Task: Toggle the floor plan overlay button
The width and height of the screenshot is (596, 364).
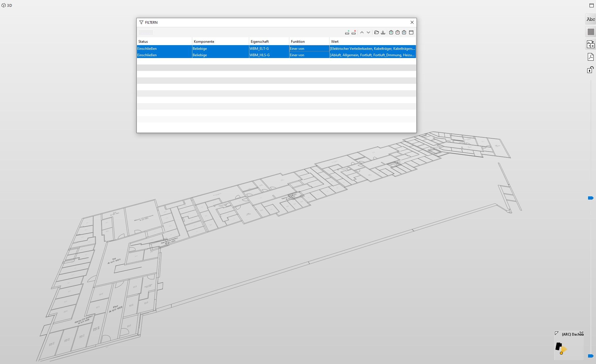Action: coord(590,44)
